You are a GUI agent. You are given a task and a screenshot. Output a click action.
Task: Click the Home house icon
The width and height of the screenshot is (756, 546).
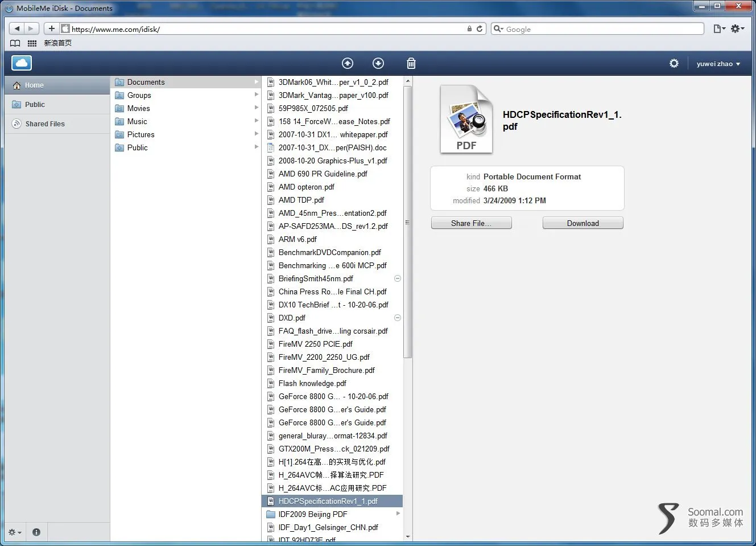(x=16, y=85)
